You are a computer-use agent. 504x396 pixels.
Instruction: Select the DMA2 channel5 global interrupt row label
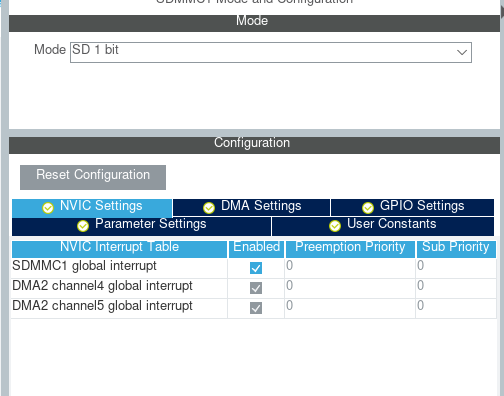click(102, 306)
